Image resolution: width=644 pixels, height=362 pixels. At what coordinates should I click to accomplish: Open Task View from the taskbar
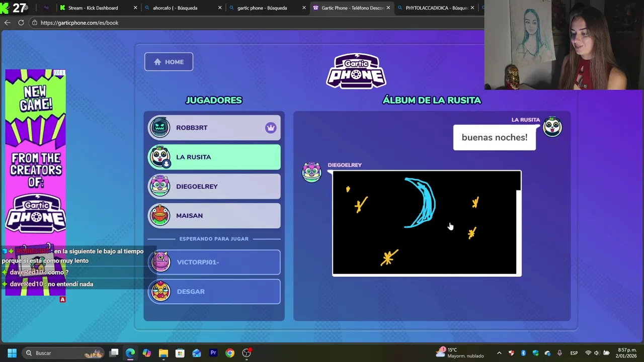click(x=114, y=353)
